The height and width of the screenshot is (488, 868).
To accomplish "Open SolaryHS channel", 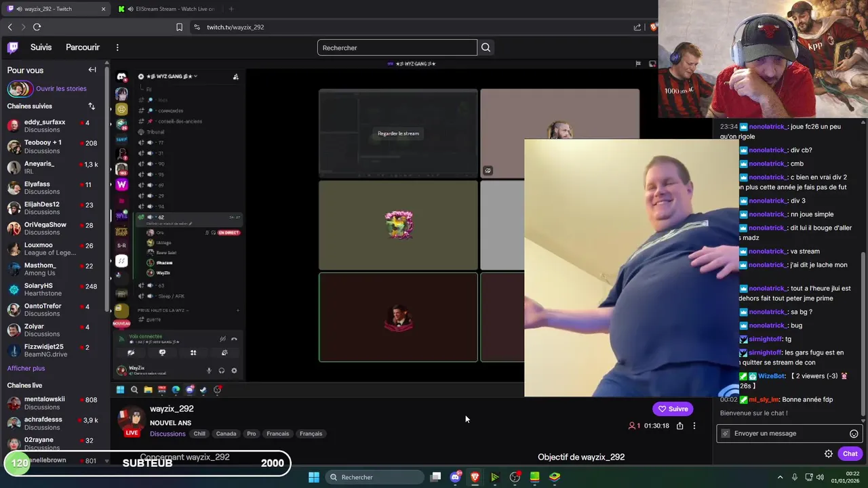I will click(x=54, y=289).
